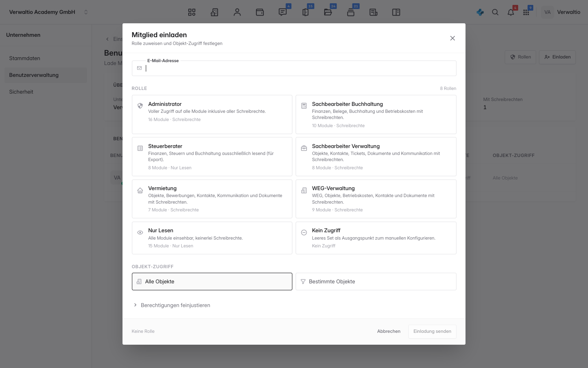
Task: Expand Berechtigungen feinjustieren section
Action: click(x=171, y=305)
